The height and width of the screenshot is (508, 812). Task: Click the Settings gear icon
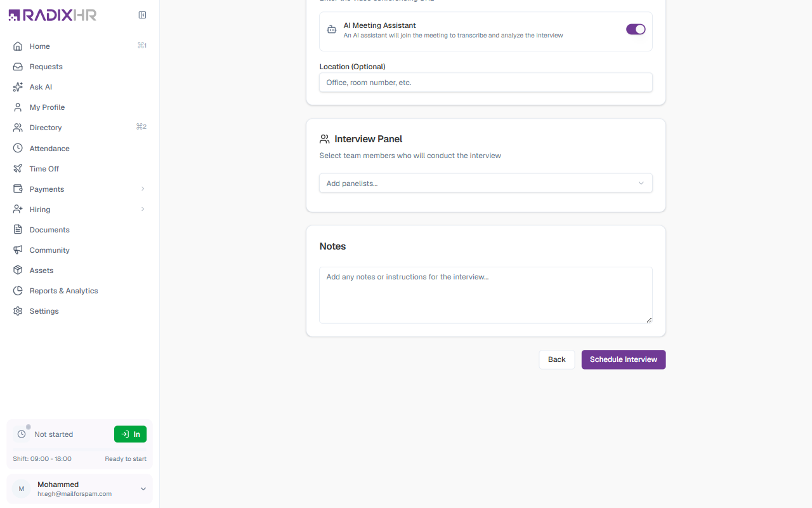18,311
